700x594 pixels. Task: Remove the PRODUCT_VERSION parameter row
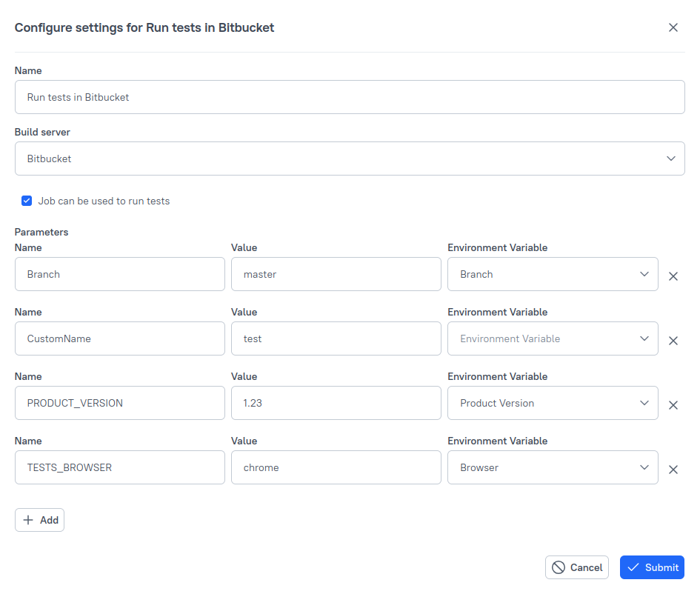[x=673, y=405]
